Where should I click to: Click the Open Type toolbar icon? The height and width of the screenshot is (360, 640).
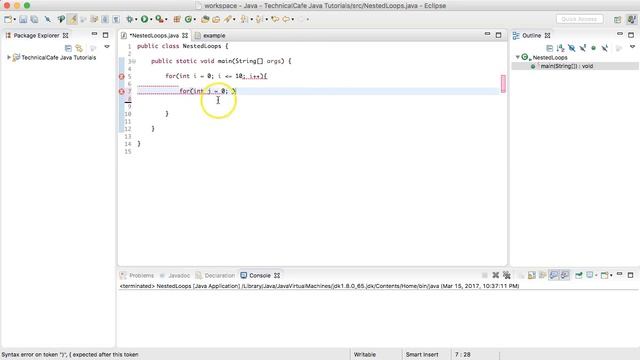pos(205,19)
